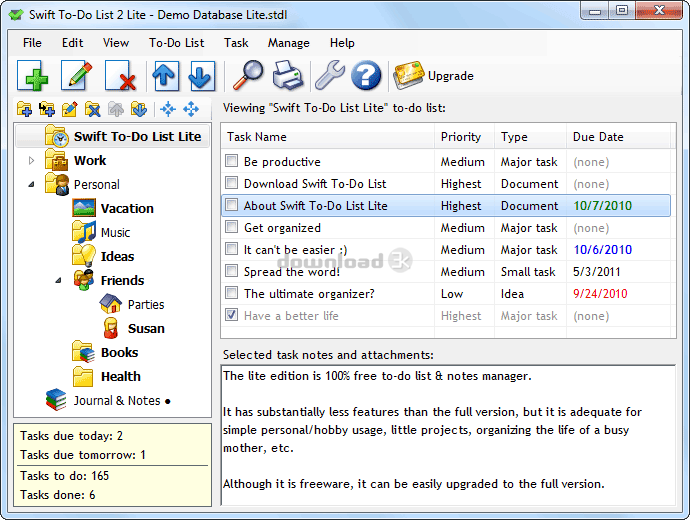690x520 pixels.
Task: Sort by Priority column header
Action: click(464, 137)
